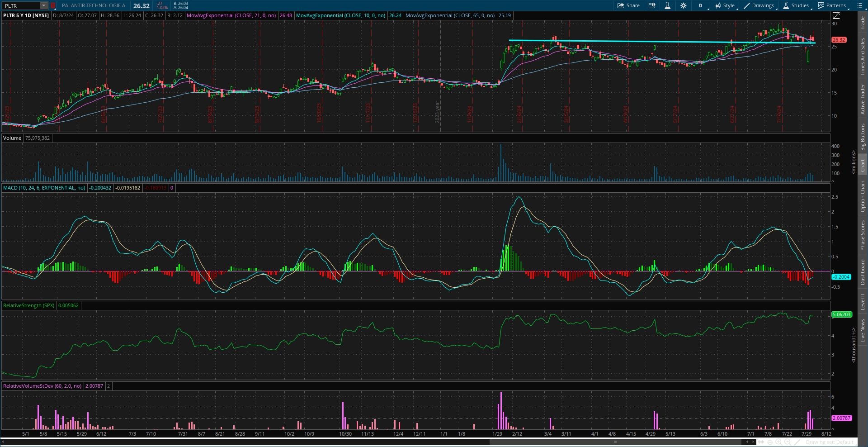The image size is (868, 447).
Task: Open the Live News side tab
Action: [863, 330]
